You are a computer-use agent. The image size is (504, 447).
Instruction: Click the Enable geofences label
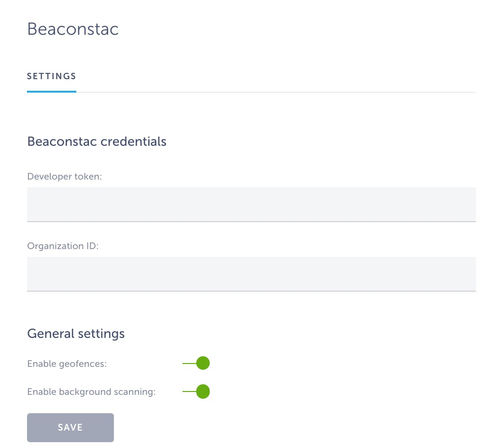(x=67, y=363)
